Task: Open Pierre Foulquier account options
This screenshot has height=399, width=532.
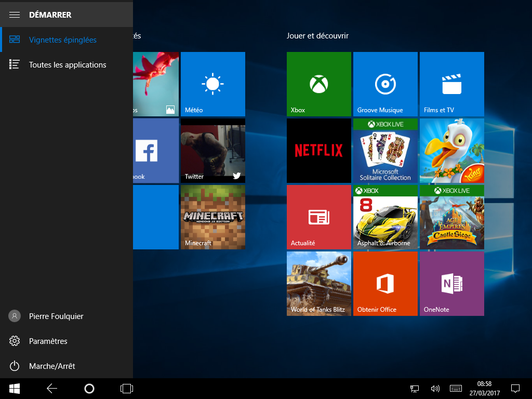Action: click(x=56, y=316)
